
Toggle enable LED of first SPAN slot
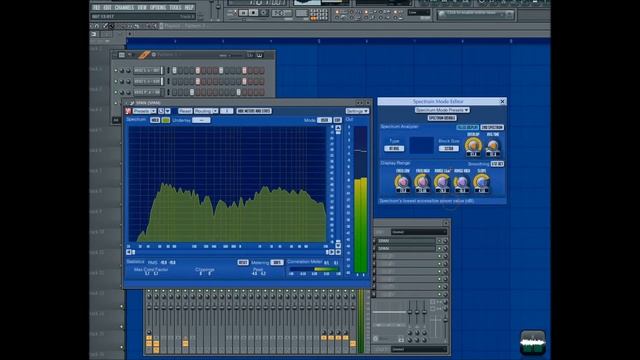coord(440,241)
